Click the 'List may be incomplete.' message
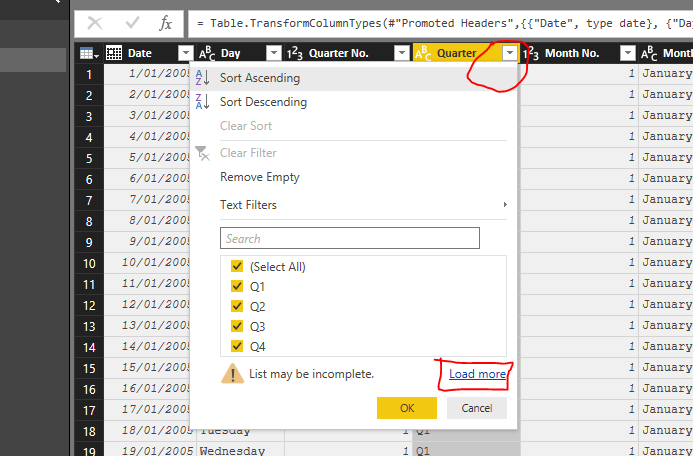693x456 pixels. [312, 374]
